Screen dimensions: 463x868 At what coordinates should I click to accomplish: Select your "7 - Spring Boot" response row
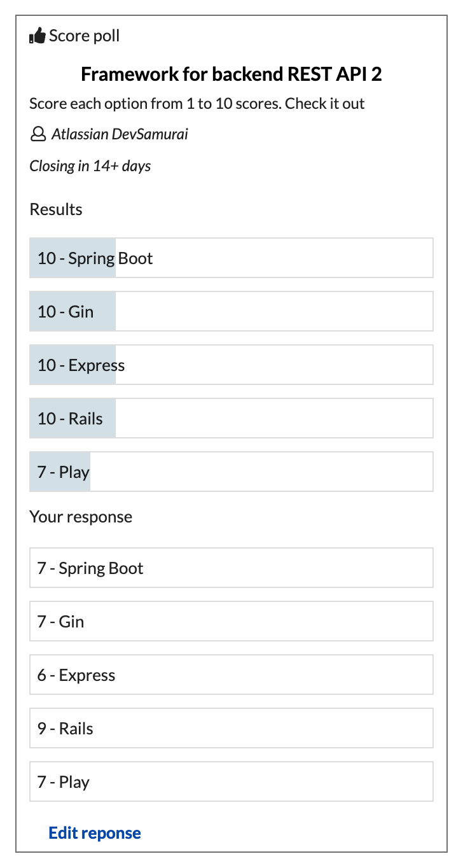click(231, 568)
